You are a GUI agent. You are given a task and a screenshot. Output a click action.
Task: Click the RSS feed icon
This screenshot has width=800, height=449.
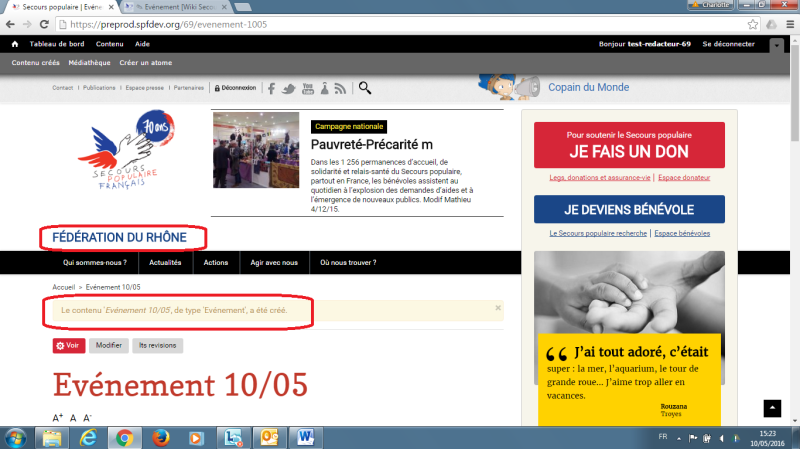coord(340,88)
